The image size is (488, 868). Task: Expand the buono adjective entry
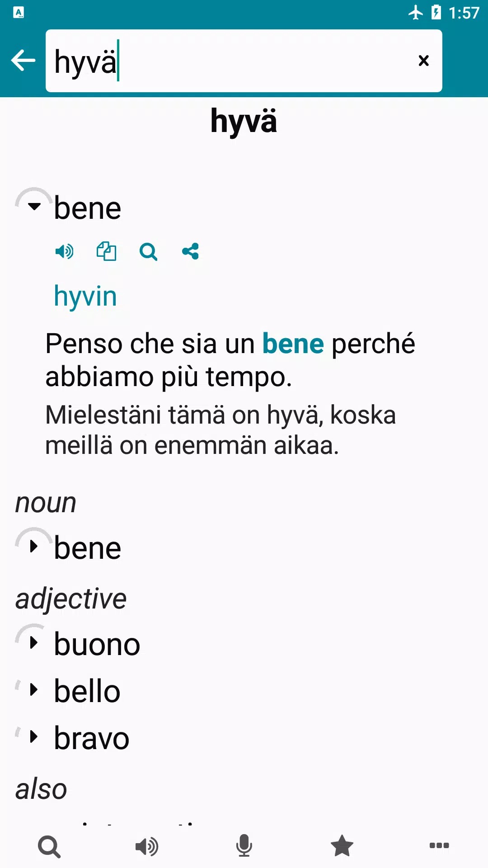tap(34, 642)
